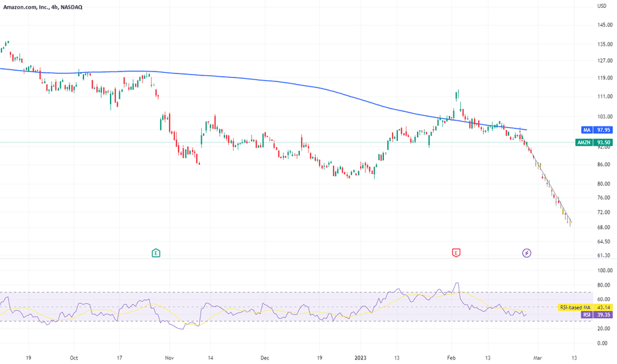Click the 2023 year label on time axis
The image size is (617, 364).
tap(360, 357)
